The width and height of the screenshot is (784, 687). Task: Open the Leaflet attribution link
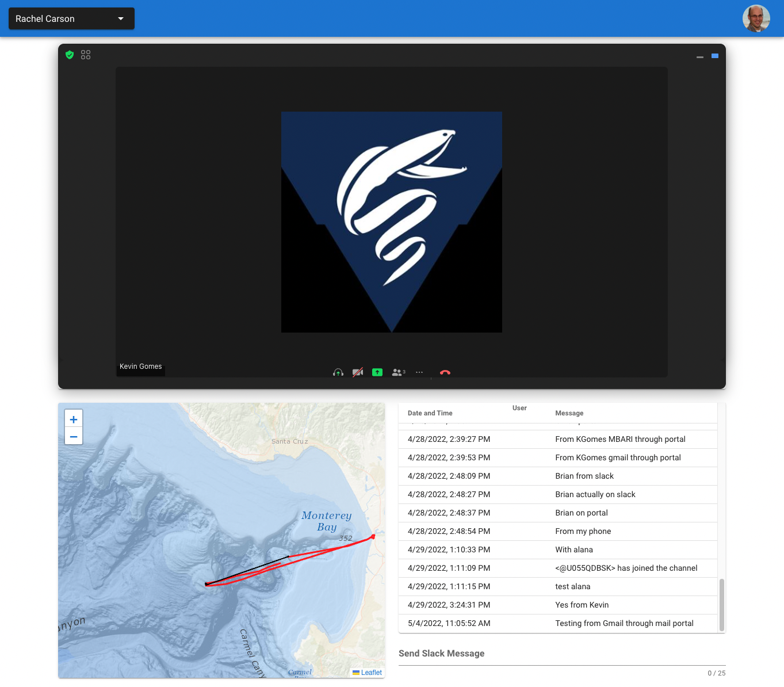pyautogui.click(x=371, y=673)
